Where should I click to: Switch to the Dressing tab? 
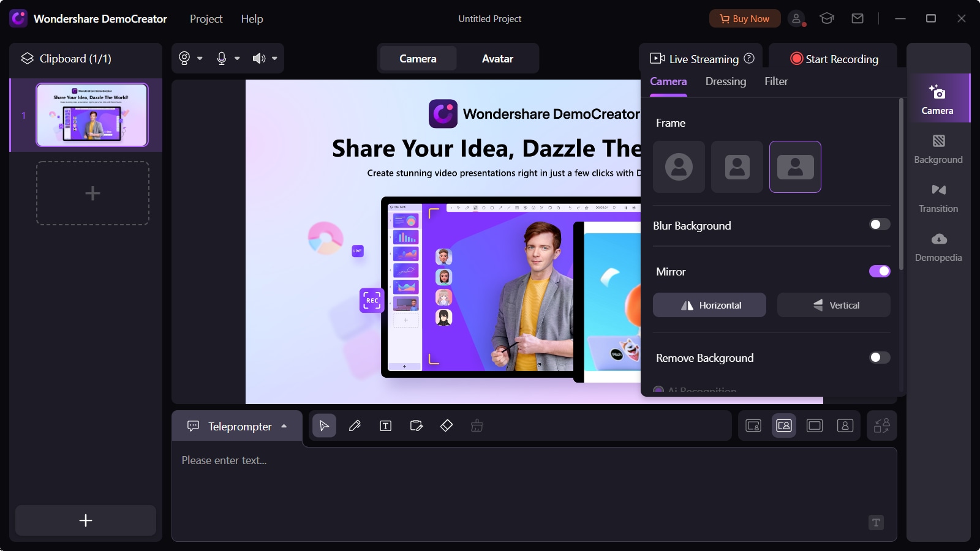(x=726, y=81)
